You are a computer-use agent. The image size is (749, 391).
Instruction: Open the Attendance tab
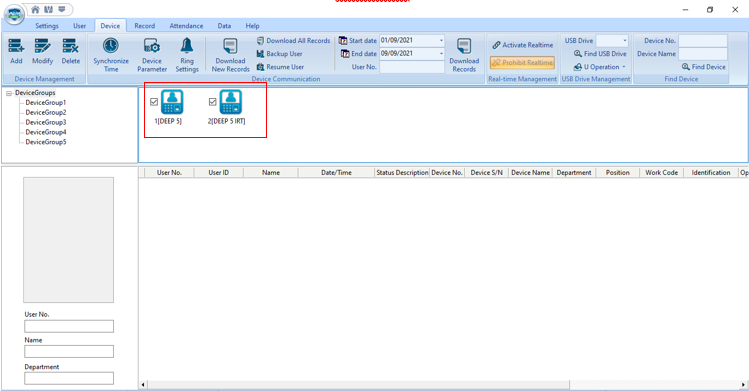186,26
